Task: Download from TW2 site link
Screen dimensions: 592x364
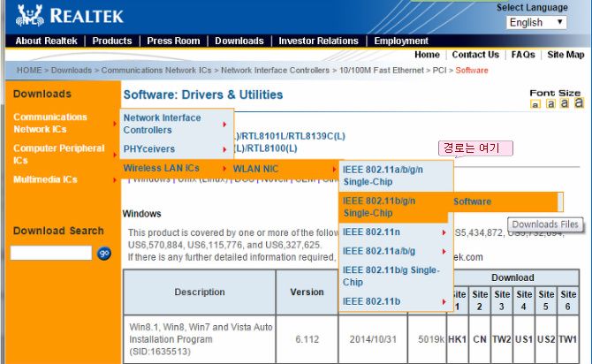Action: 502,339
